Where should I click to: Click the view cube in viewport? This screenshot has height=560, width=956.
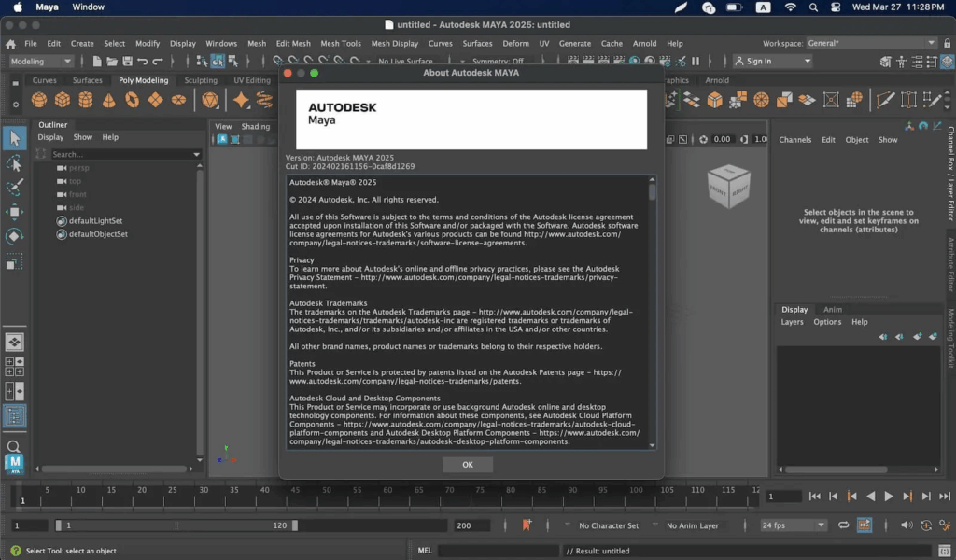[x=728, y=186]
